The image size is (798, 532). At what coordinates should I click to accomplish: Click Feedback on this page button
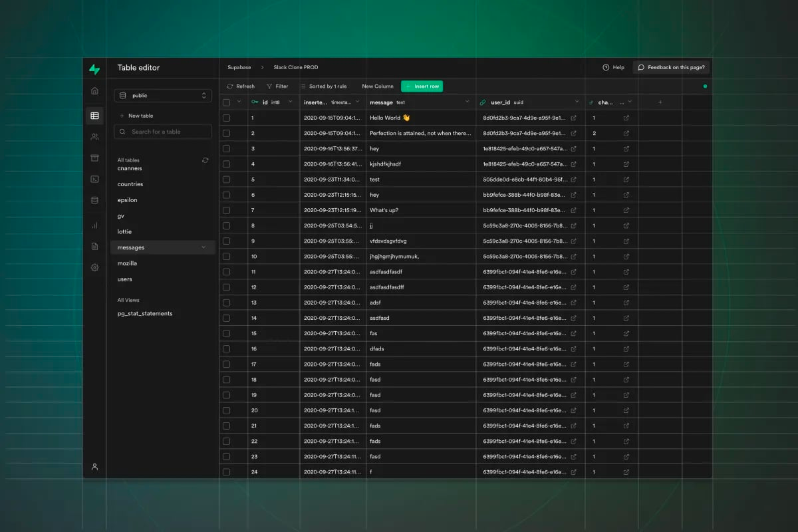672,68
